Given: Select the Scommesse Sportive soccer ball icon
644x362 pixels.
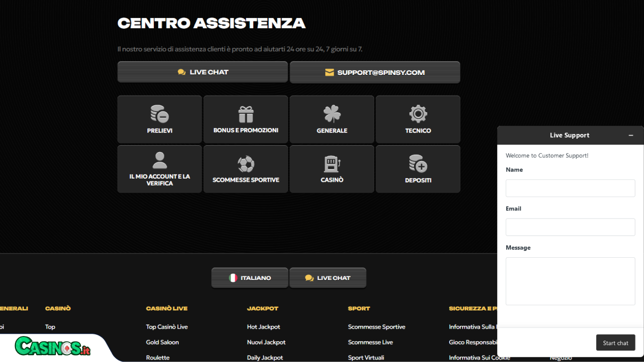Looking at the screenshot, I should pos(246,164).
